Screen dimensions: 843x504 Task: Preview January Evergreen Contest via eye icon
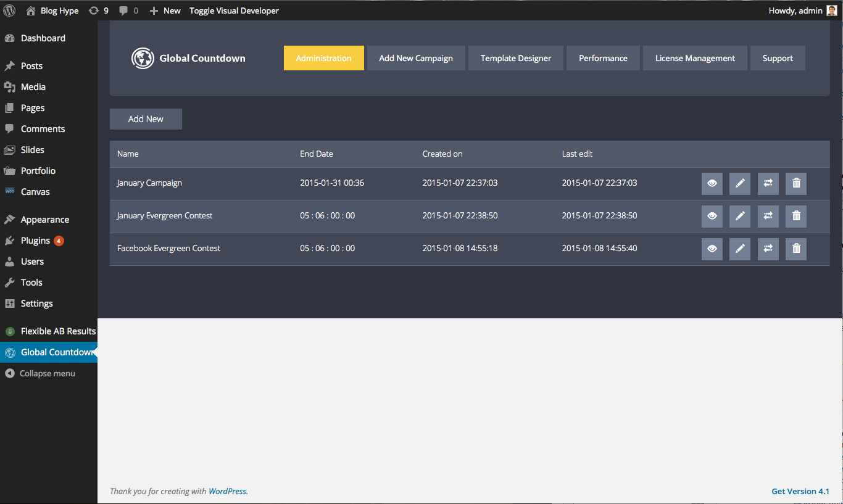point(712,216)
